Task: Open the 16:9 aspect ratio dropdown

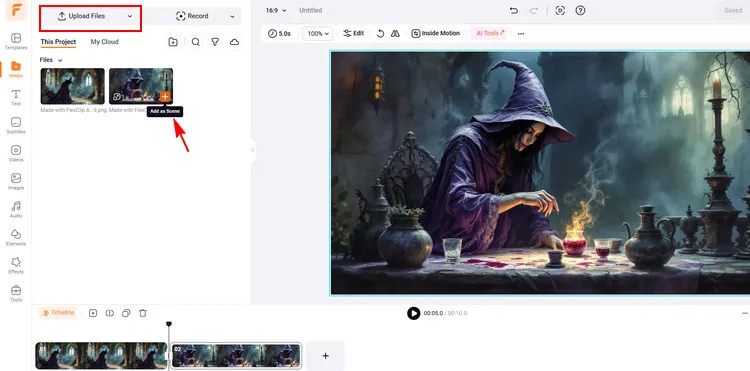Action: pos(277,11)
